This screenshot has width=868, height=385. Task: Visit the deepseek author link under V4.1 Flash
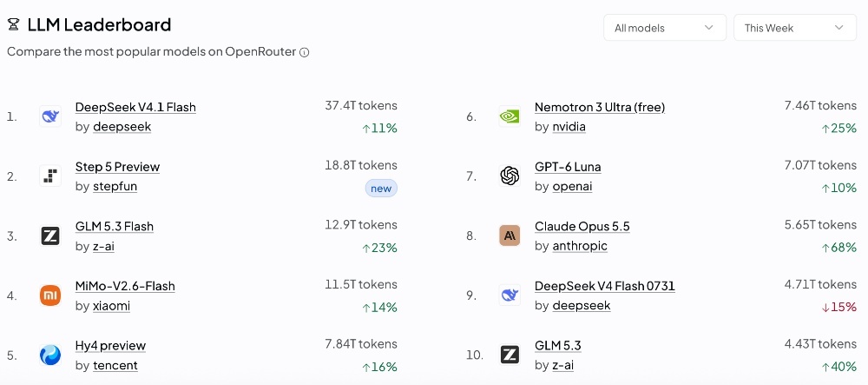click(x=122, y=127)
